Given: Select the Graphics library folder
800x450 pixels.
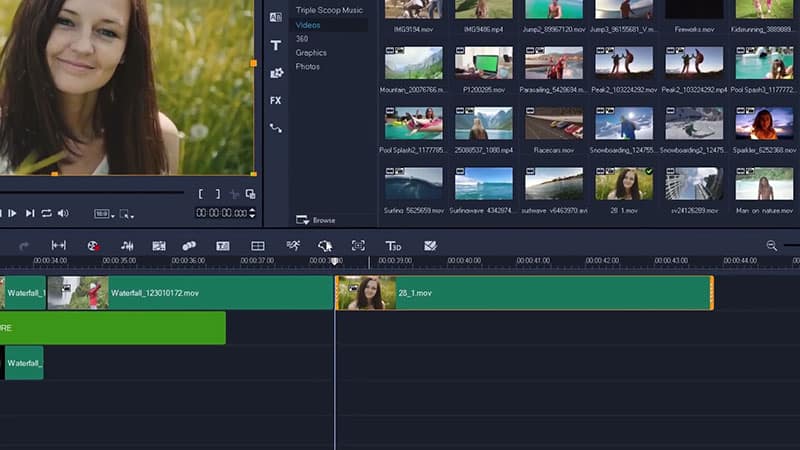Looking at the screenshot, I should 311,52.
